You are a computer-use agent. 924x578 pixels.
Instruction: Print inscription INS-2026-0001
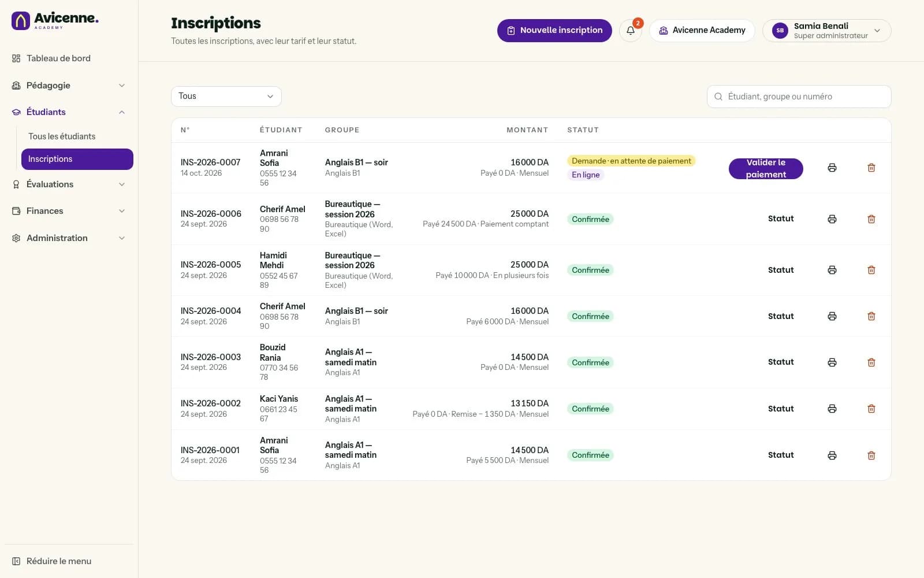point(832,455)
